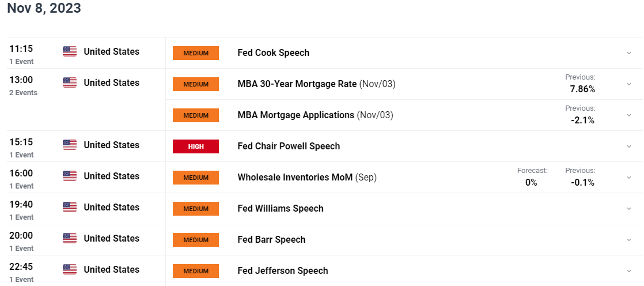
Task: Open the Fed Williams Speech event
Action: [x=281, y=208]
